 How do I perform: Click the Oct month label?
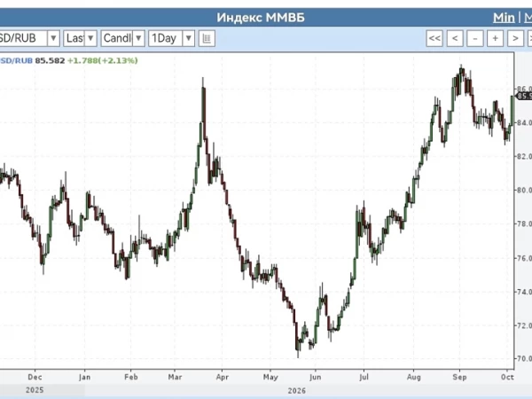click(507, 377)
